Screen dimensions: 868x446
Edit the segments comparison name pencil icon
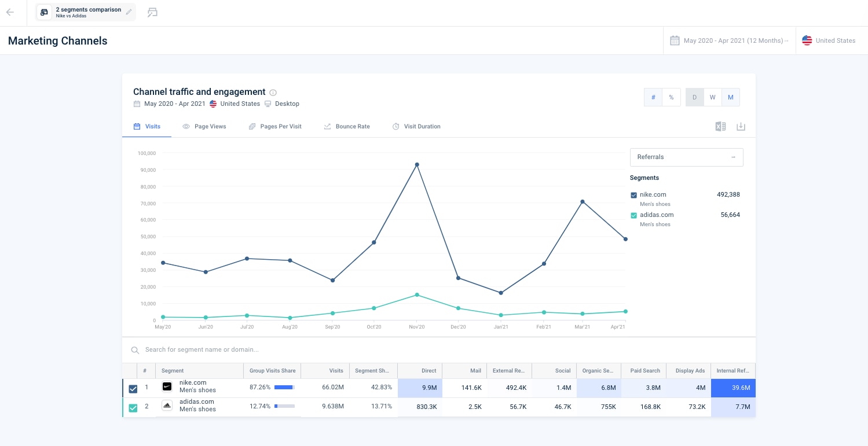[x=129, y=12]
